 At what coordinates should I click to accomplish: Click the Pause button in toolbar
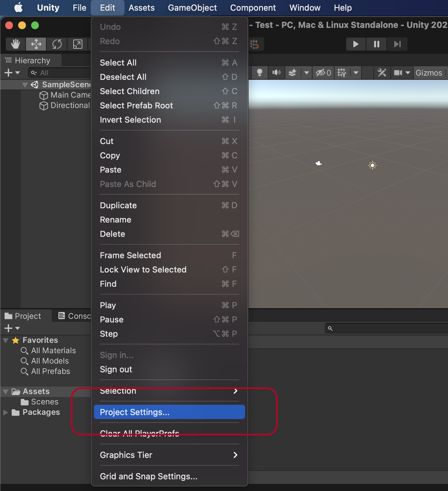[x=376, y=44]
